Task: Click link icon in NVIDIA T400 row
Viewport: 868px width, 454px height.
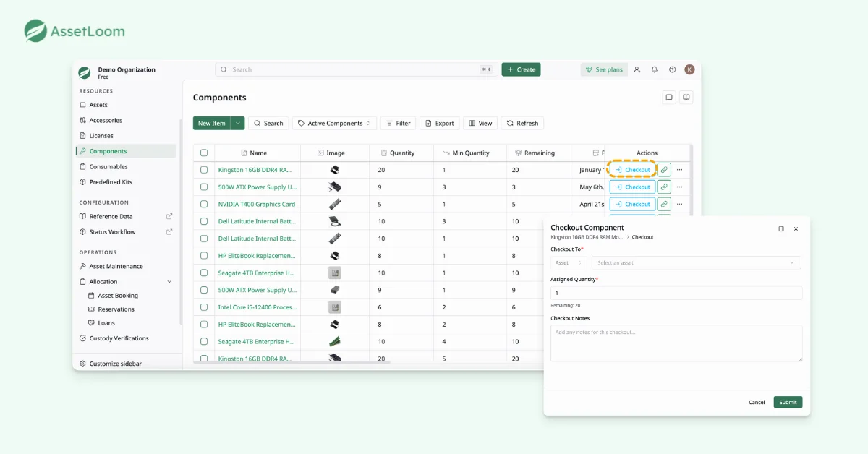Action: coord(664,204)
